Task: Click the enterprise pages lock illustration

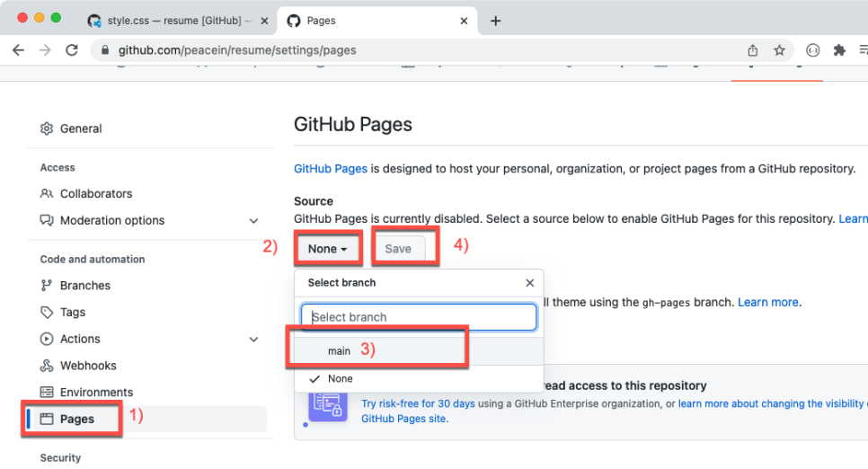Action: pyautogui.click(x=328, y=406)
